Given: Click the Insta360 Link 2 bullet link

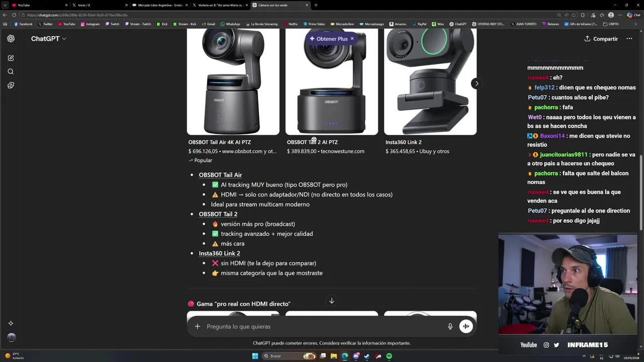Looking at the screenshot, I should tap(219, 253).
